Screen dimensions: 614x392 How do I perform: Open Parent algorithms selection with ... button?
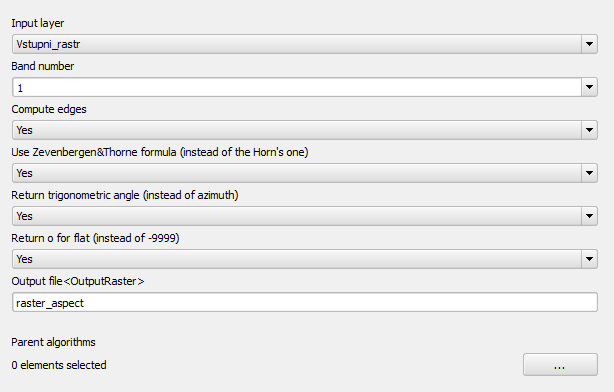pos(560,365)
